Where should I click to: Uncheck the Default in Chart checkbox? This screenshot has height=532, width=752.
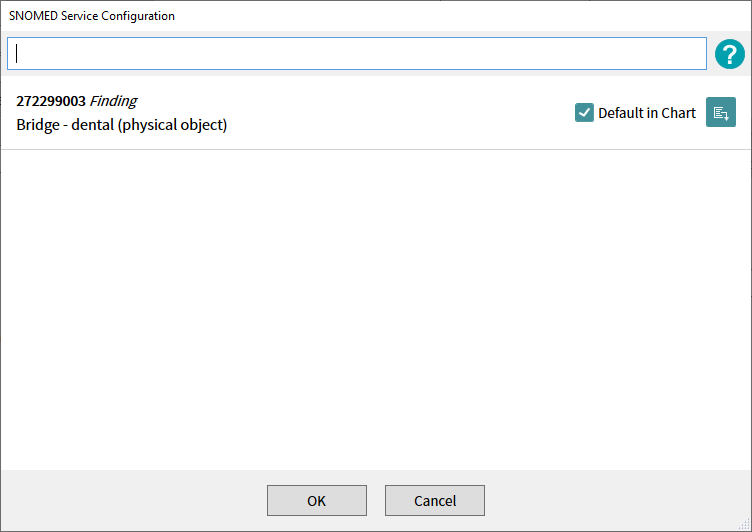[x=584, y=113]
